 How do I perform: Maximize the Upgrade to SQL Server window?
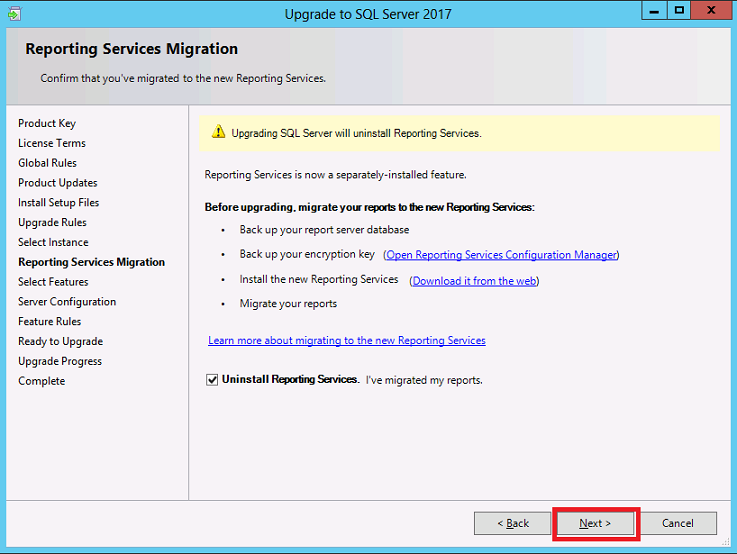coord(679,10)
